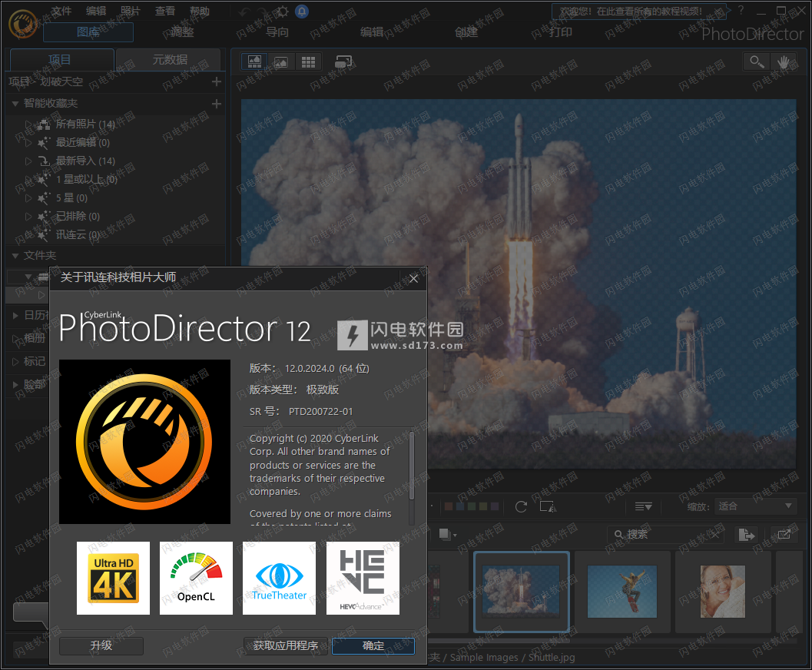Switch to the 图库 module tab

[x=88, y=32]
